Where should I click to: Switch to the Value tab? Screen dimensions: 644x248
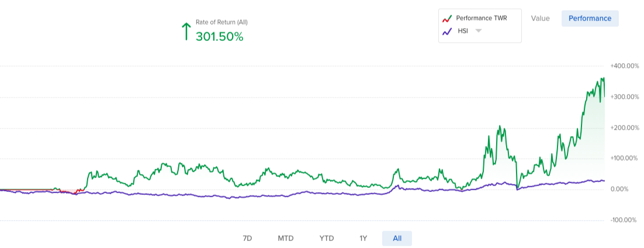pyautogui.click(x=540, y=18)
